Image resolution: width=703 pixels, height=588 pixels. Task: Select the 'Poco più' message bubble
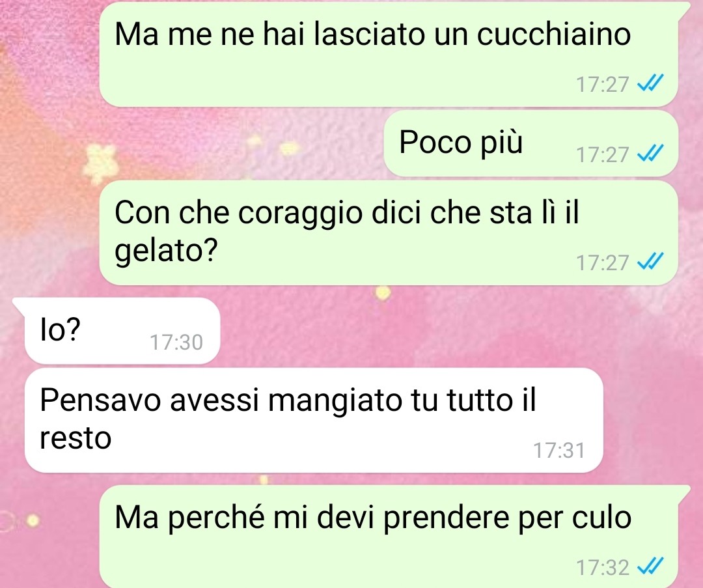pos(531,143)
